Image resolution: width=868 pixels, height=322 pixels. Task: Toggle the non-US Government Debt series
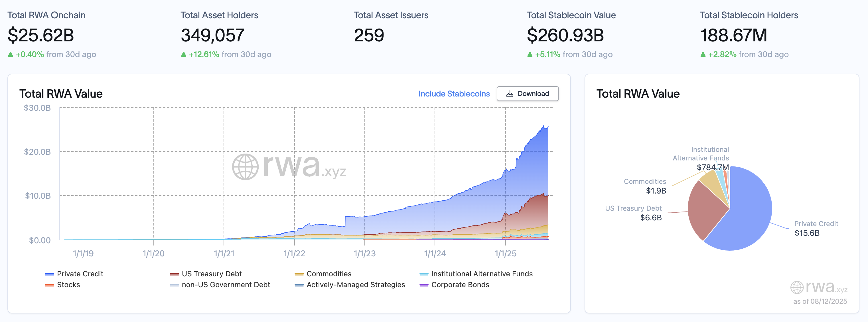[226, 285]
